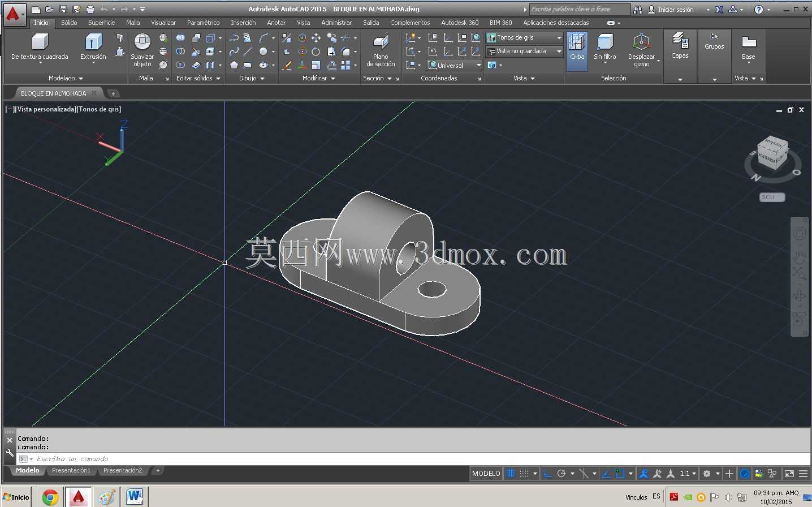Expand the Modelado panel

[66, 78]
